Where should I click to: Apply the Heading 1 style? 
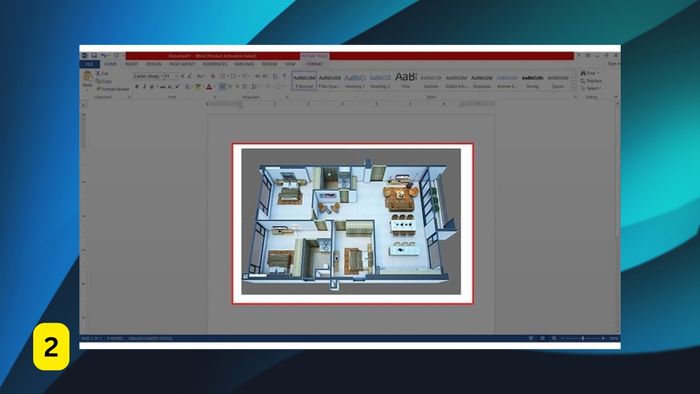[355, 81]
